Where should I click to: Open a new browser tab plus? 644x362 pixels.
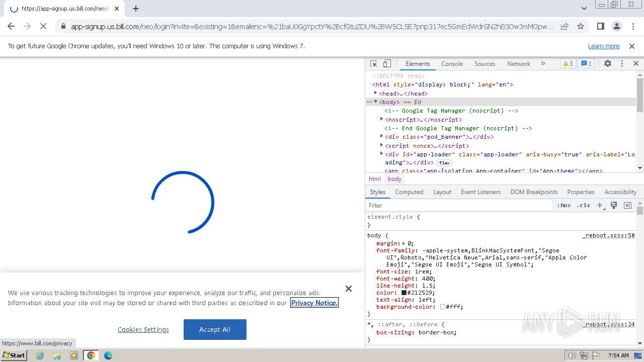point(136,9)
